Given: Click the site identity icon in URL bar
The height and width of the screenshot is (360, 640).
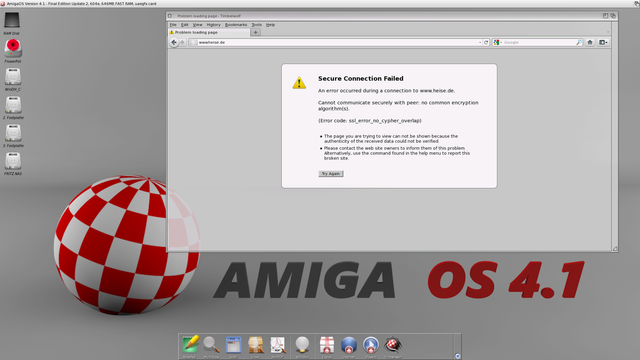Looking at the screenshot, I should tap(193, 42).
